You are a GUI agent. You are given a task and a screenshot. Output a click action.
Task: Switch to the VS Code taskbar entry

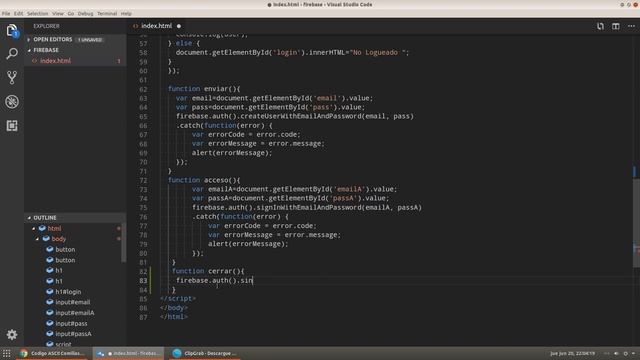pos(129,353)
